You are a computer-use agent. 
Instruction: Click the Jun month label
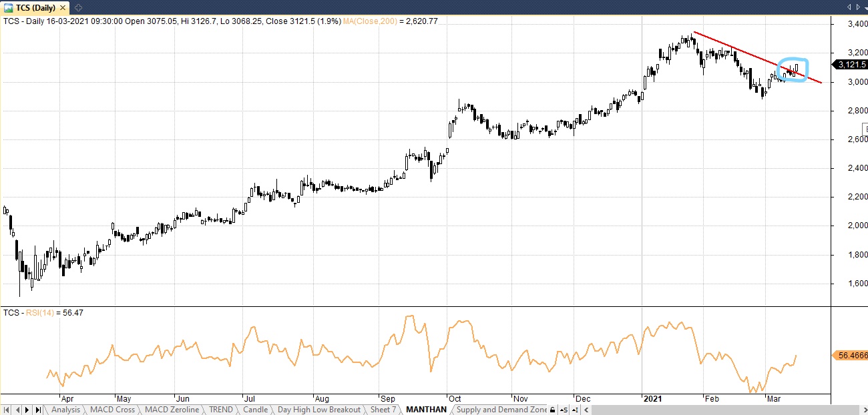pyautogui.click(x=184, y=398)
